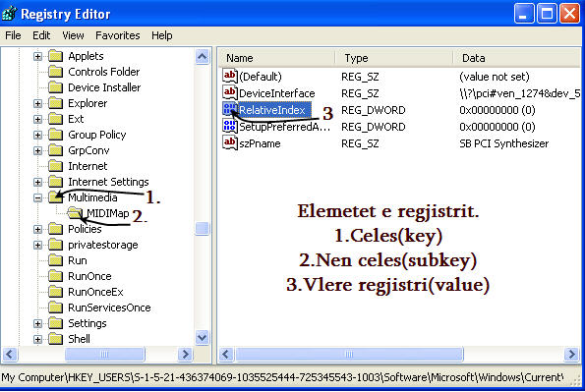
Task: Select the RelativeIndex value name
Action: point(272,110)
